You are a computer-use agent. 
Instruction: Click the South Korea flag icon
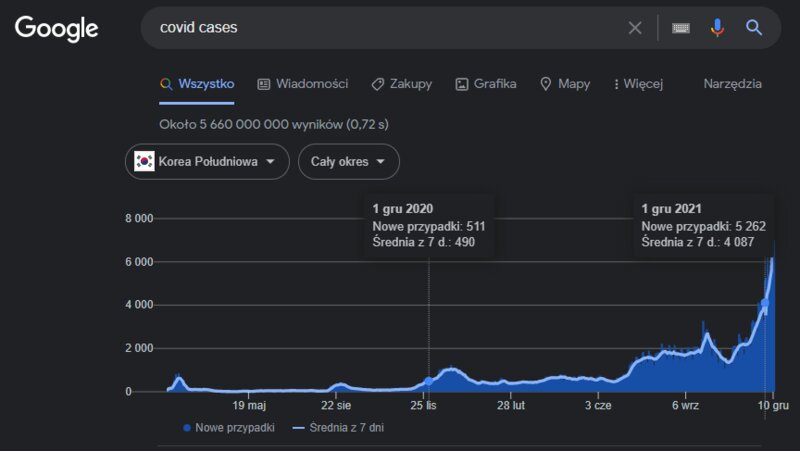[x=144, y=161]
